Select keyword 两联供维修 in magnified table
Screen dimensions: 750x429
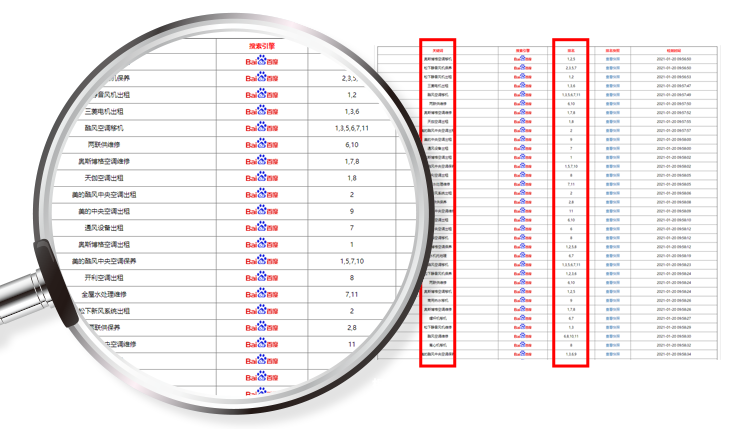click(104, 144)
